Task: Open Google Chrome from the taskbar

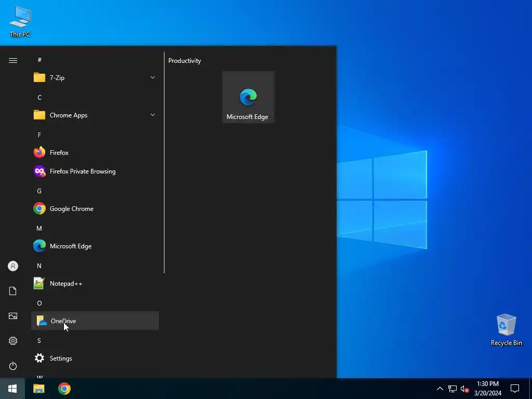Action: (x=64, y=389)
